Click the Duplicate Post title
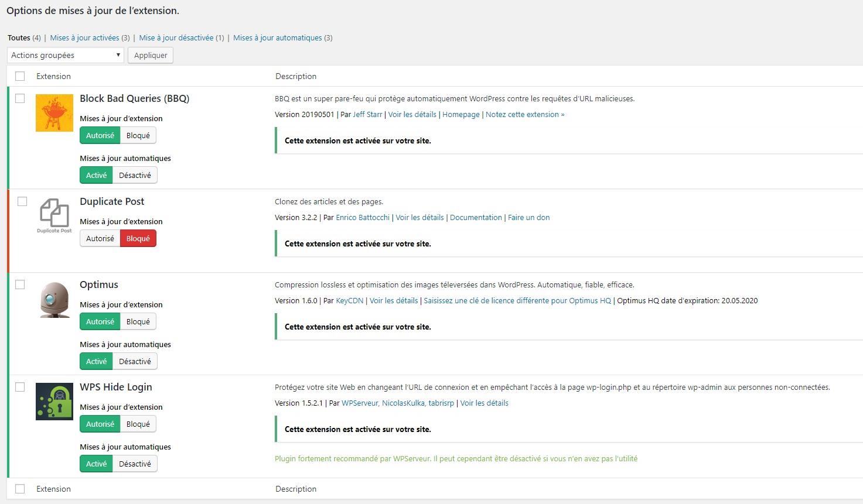Screen dimensions: 863x504 click(112, 201)
